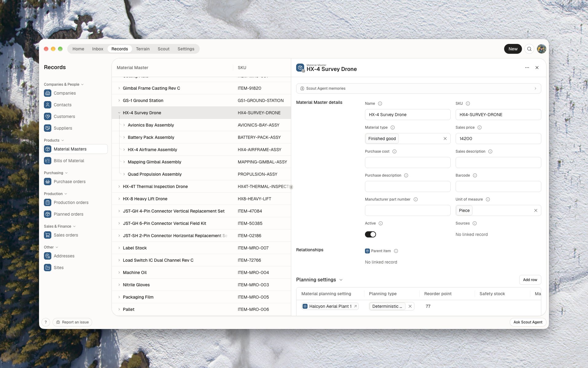The image size is (588, 368).
Task: Clear the Piece unit of measure
Action: [x=536, y=210]
